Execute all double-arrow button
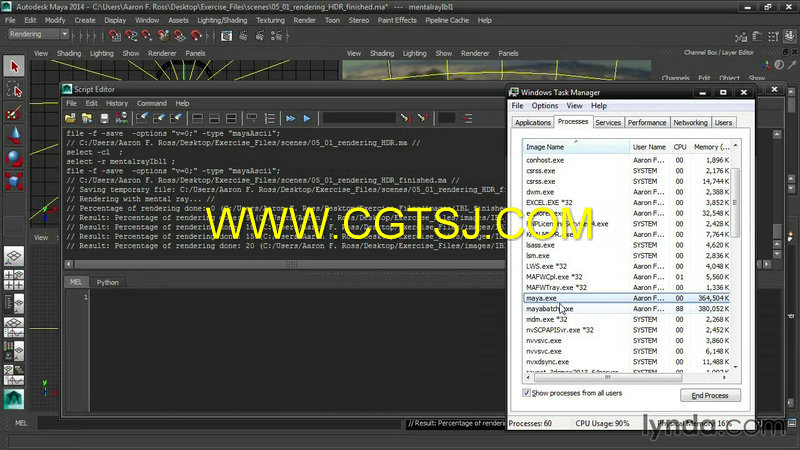Viewport: 800px width, 450px height. pos(290,118)
